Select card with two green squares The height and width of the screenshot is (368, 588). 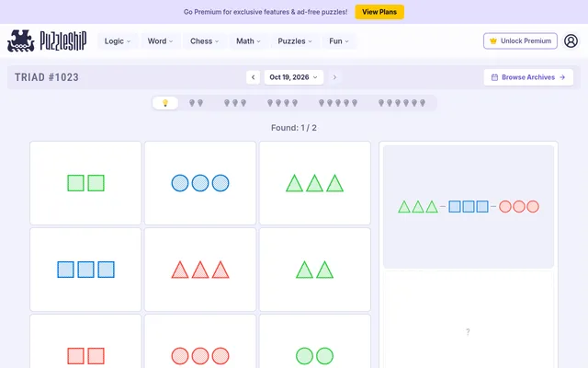tap(85, 183)
